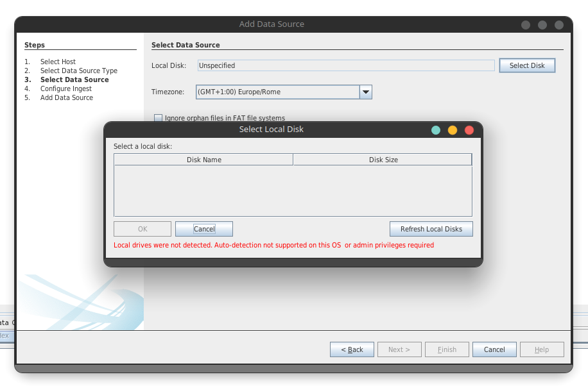The image size is (588, 386).
Task: Open the Timezone dropdown arrow
Action: tap(365, 92)
